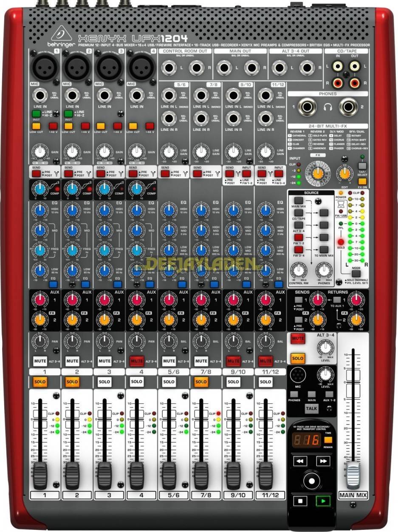The height and width of the screenshot is (532, 398).
Task: Toggle channel 1 SEND PRE/POST button
Action: coord(36,173)
